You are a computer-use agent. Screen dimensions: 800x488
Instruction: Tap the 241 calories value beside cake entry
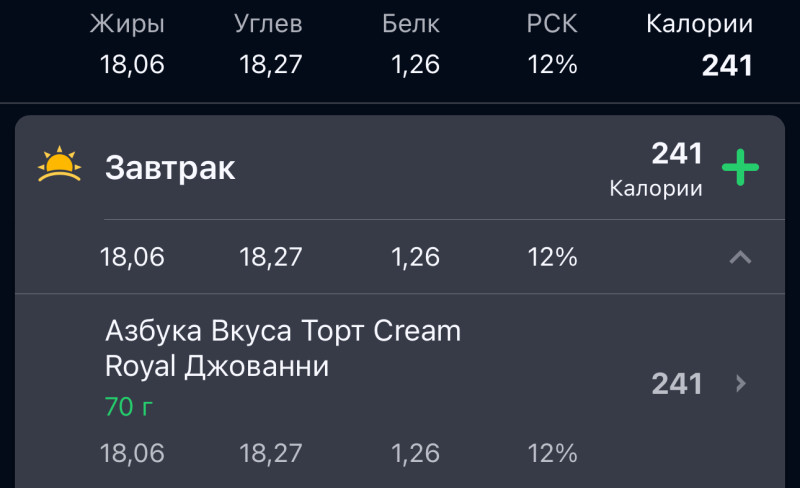677,384
